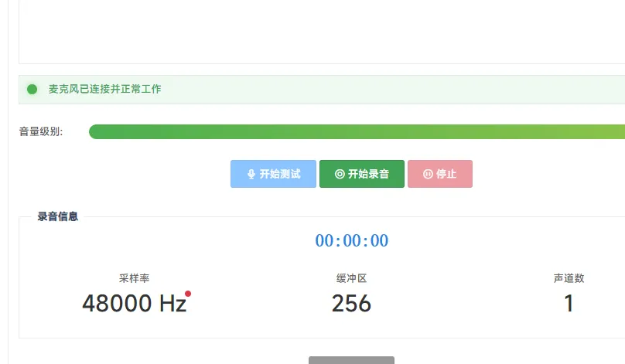Click the green microphone status indicator dot
Screen dimensions: 625x364
pos(32,89)
